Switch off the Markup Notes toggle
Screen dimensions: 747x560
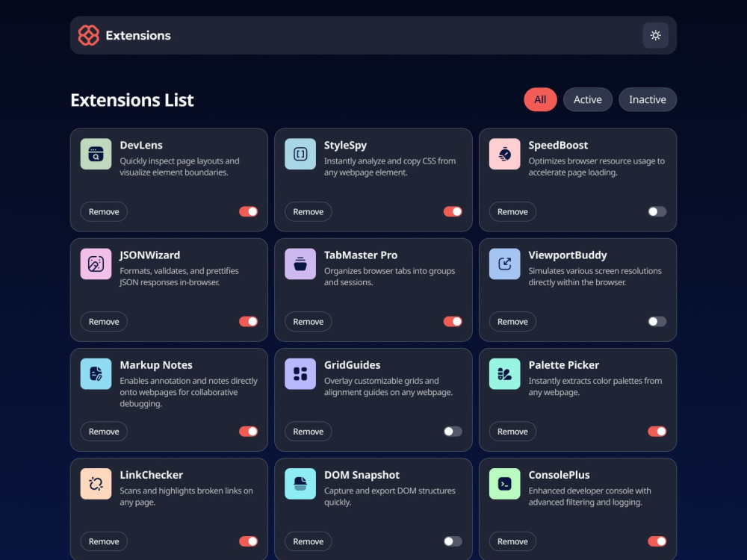tap(248, 432)
